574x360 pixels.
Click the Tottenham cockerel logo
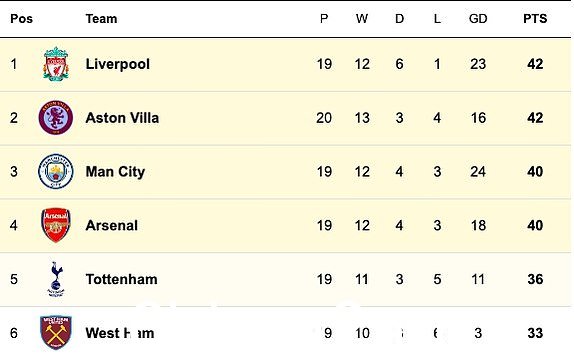[56, 279]
